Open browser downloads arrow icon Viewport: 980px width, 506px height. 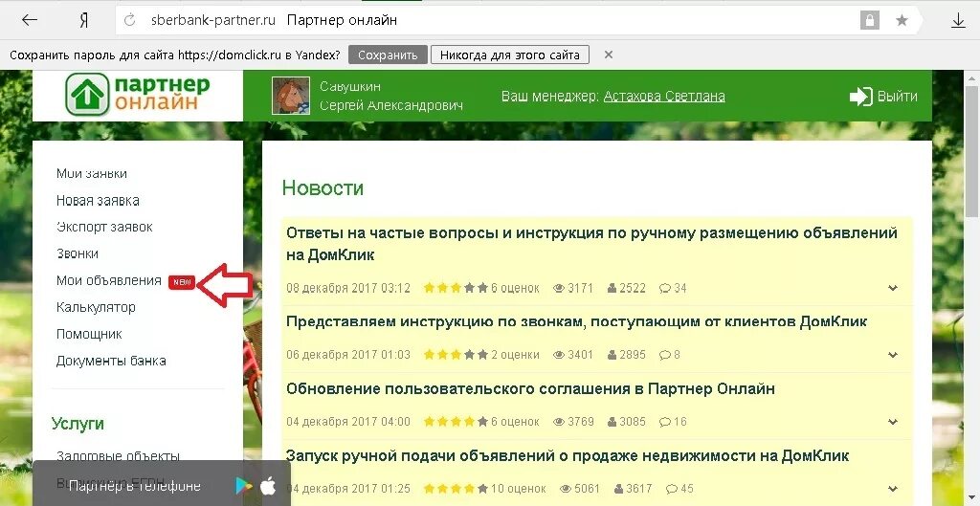[958, 20]
